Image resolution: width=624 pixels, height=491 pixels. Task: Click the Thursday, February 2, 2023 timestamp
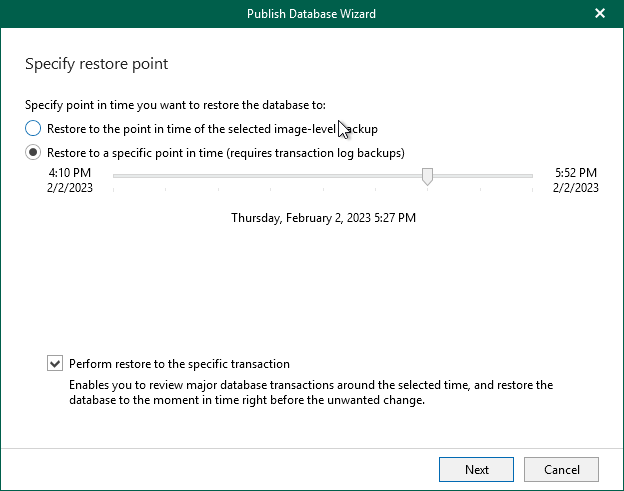[x=323, y=217]
